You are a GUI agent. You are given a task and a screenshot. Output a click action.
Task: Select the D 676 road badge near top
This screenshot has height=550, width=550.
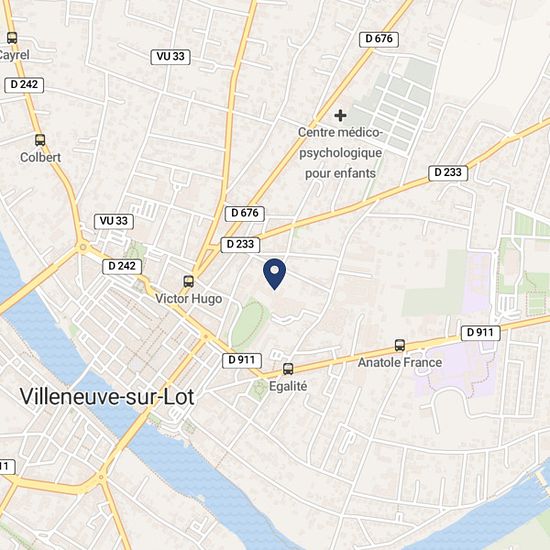pyautogui.click(x=379, y=39)
